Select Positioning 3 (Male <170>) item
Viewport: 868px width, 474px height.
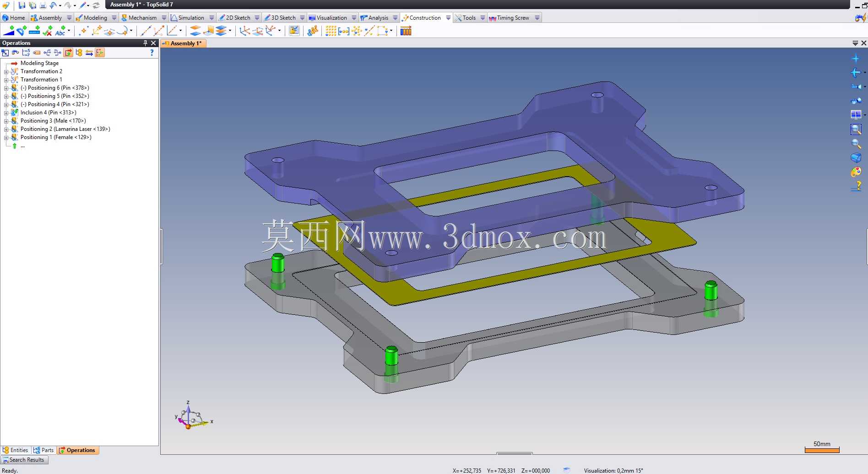point(53,121)
